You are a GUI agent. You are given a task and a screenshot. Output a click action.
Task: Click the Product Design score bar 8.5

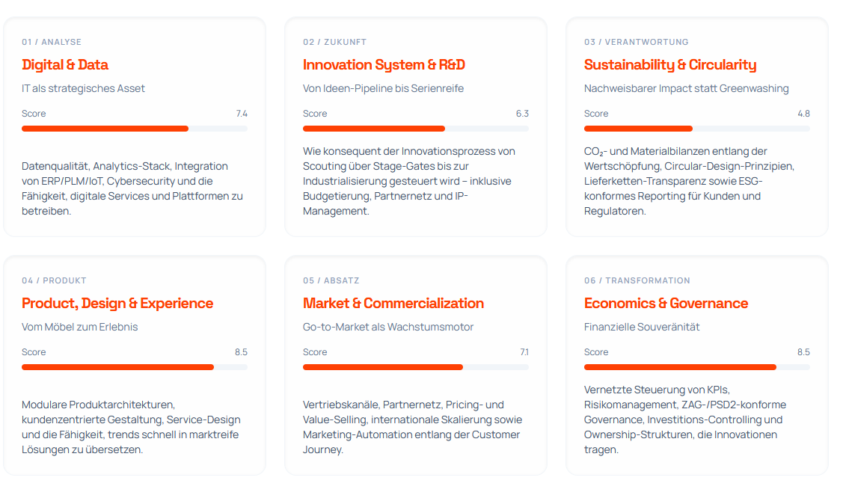click(135, 367)
